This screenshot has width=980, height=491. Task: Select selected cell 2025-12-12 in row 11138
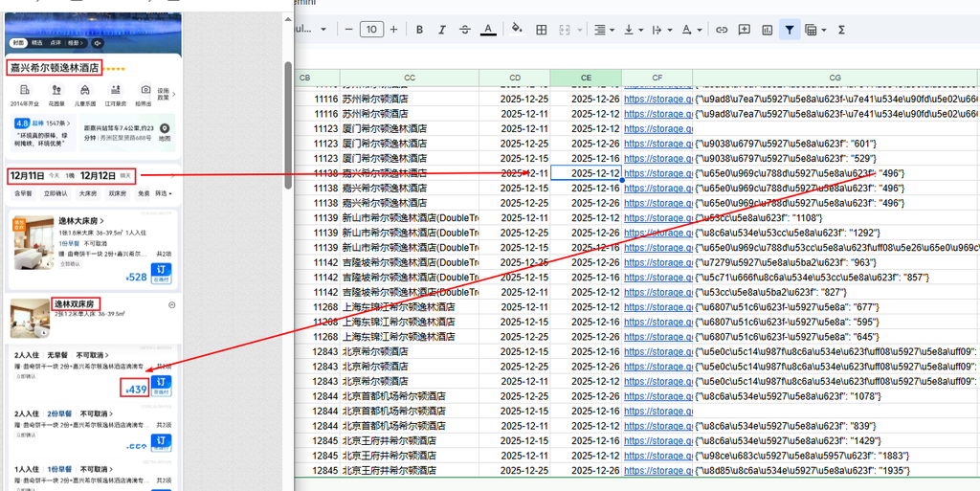pos(586,173)
